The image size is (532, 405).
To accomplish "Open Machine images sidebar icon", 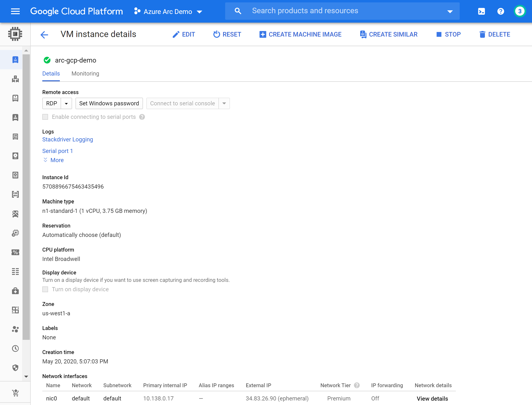I will coord(15,137).
